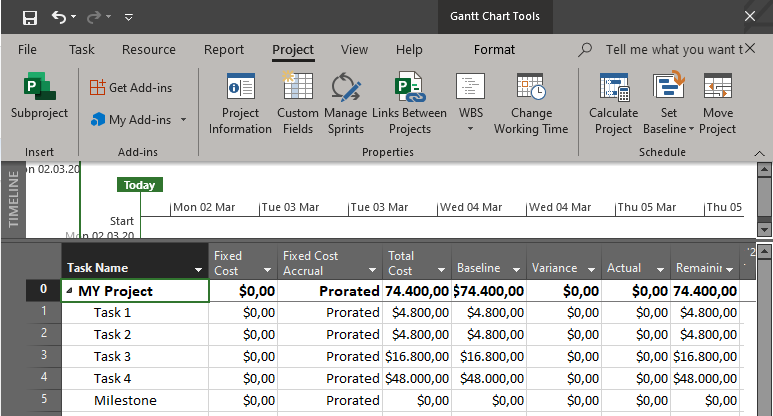This screenshot has width=773, height=416.
Task: Switch to the Resource tab
Action: (x=148, y=50)
